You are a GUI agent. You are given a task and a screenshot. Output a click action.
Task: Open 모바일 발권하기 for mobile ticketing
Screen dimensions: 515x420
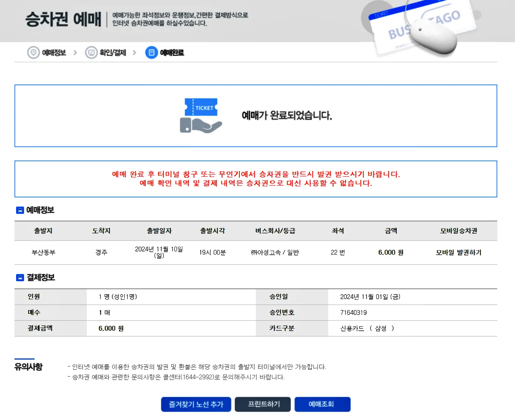click(x=458, y=253)
